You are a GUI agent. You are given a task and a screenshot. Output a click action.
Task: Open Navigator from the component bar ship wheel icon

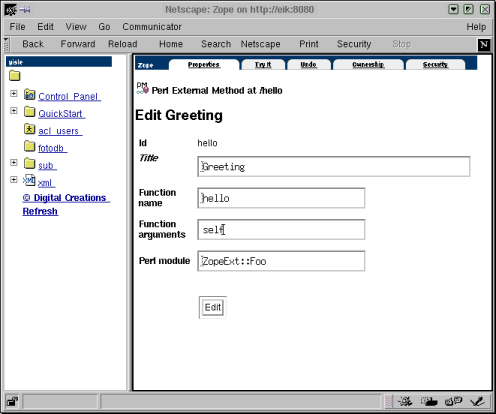click(405, 401)
